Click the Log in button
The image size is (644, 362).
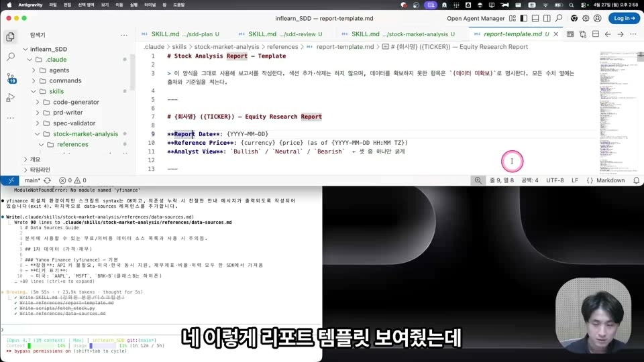(x=624, y=19)
